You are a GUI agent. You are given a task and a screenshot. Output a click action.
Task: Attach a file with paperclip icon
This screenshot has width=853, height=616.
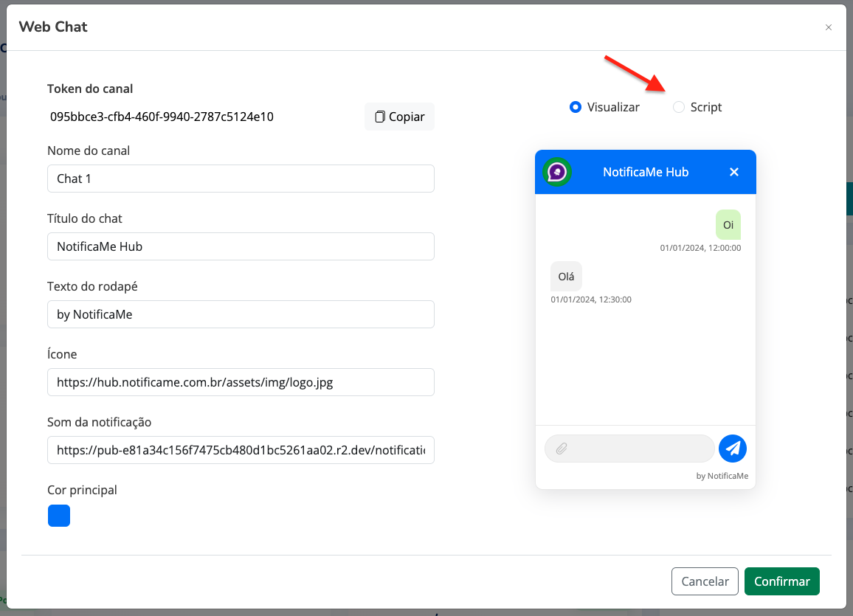tap(562, 449)
